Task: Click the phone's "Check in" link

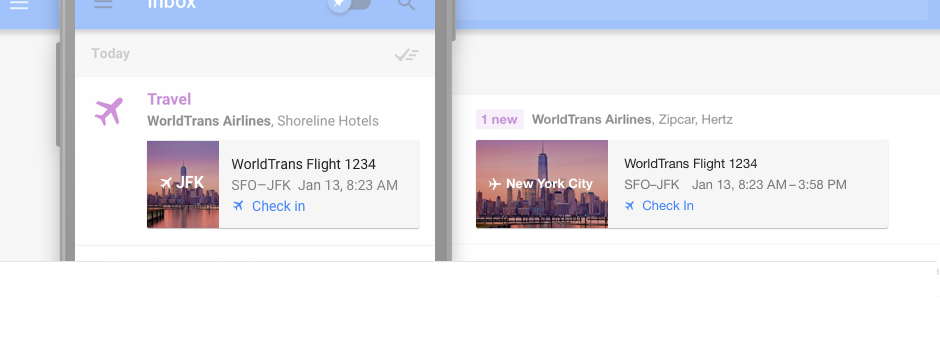Action: (278, 206)
